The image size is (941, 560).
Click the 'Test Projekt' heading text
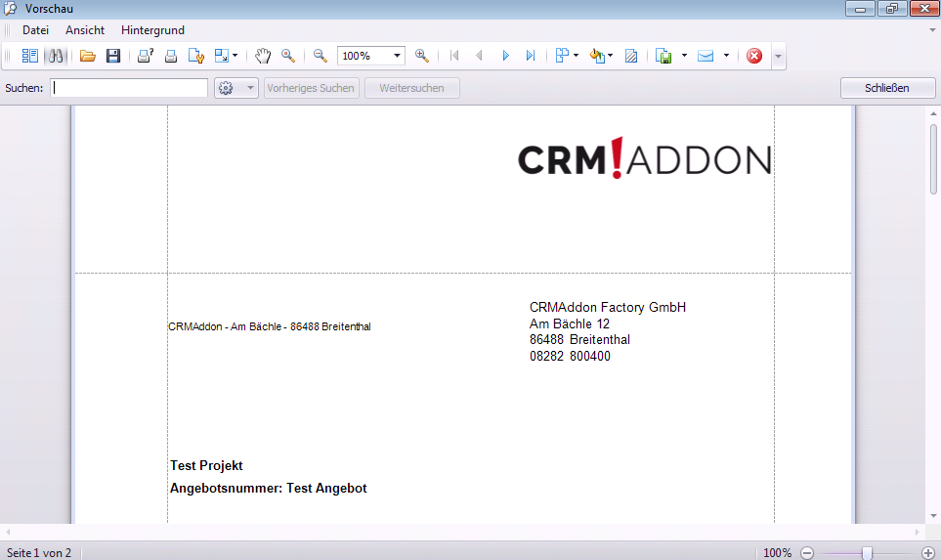click(206, 466)
